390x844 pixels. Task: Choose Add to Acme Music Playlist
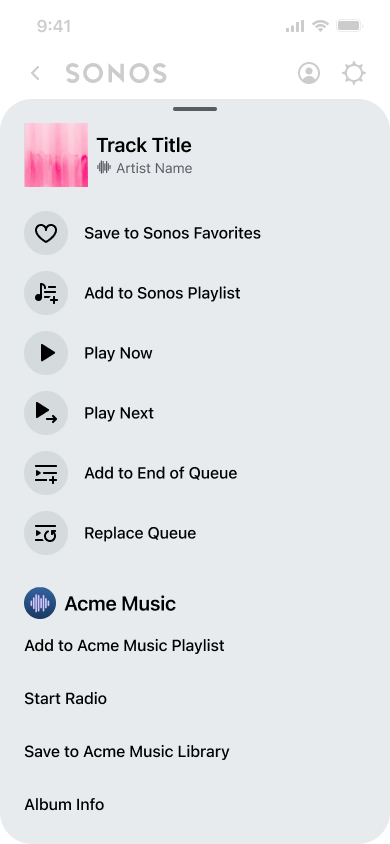point(124,645)
